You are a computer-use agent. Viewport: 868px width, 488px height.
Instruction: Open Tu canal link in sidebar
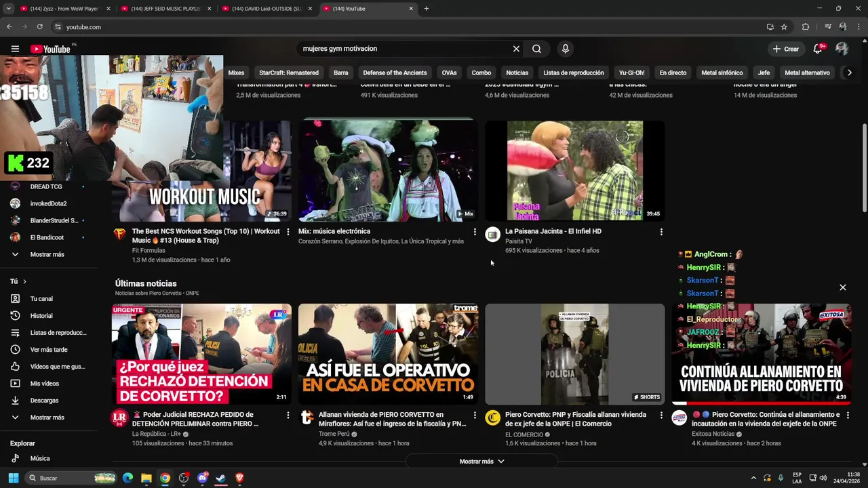[41, 299]
